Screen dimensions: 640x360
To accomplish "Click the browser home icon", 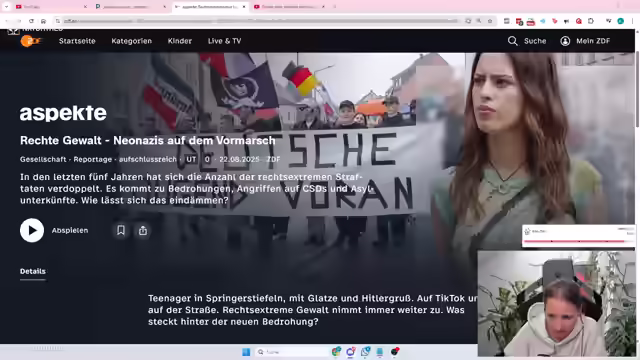I will click(43, 21).
